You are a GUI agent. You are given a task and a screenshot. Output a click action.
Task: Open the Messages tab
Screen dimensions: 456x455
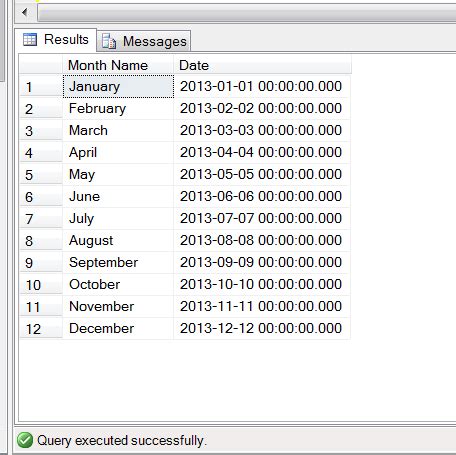[144, 41]
